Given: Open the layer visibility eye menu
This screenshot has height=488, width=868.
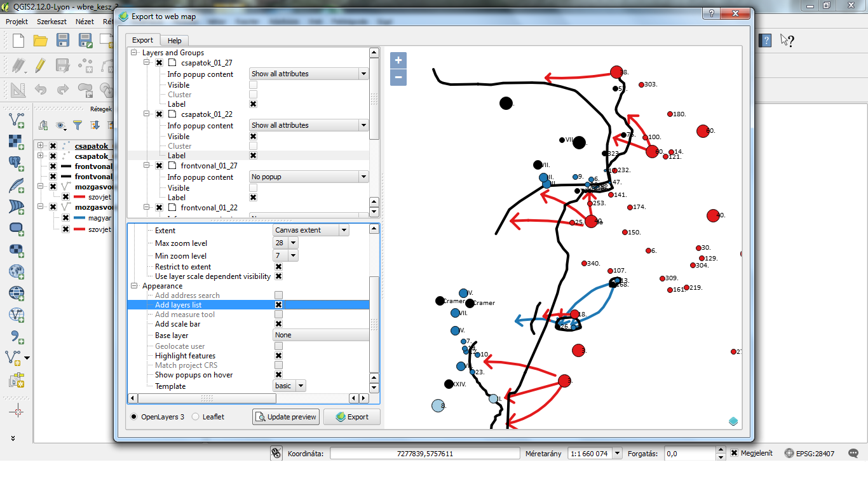Looking at the screenshot, I should (x=62, y=125).
